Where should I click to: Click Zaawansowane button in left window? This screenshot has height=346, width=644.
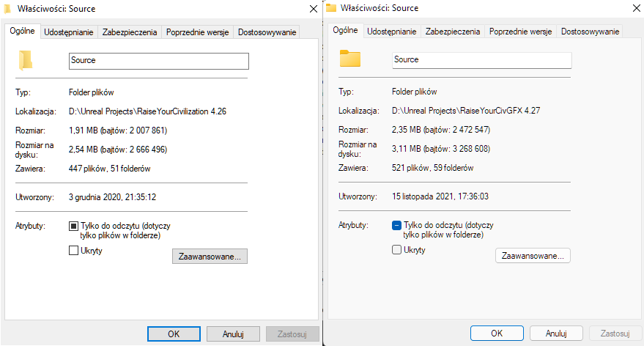[x=210, y=257]
